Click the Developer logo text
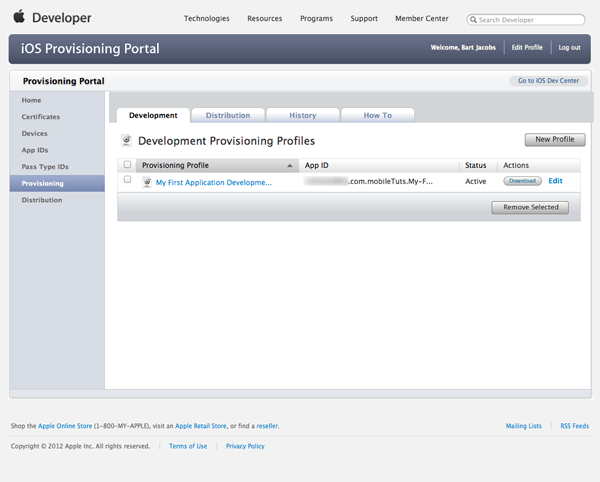The height and width of the screenshot is (482, 600). point(62,18)
